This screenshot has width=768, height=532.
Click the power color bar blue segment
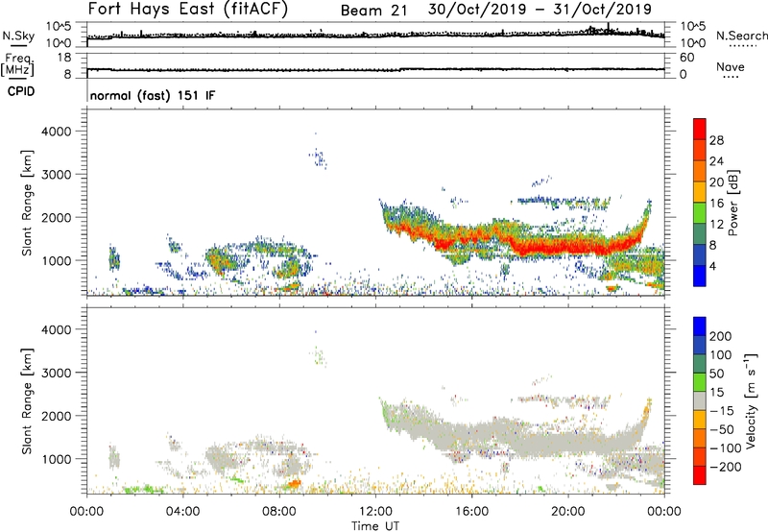coord(700,276)
